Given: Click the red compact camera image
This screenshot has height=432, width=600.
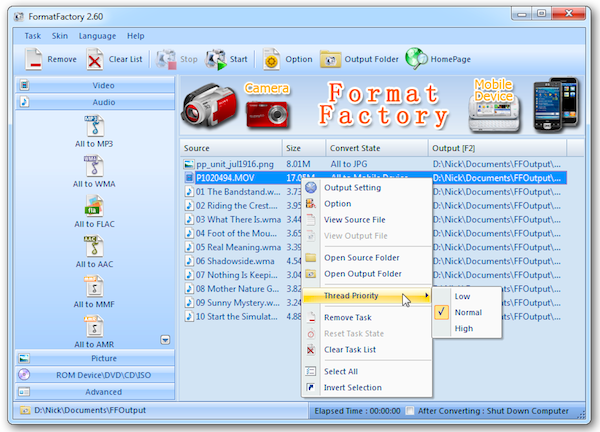Looking at the screenshot, I should [x=267, y=114].
